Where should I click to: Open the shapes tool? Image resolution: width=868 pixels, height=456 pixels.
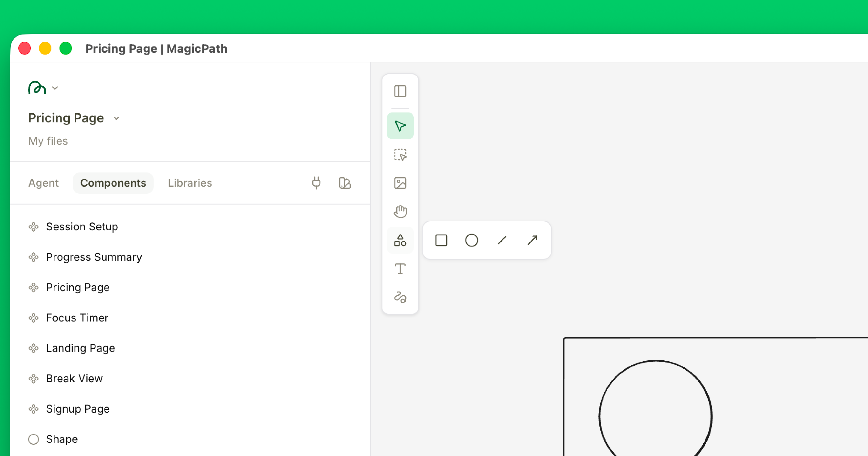pos(400,241)
